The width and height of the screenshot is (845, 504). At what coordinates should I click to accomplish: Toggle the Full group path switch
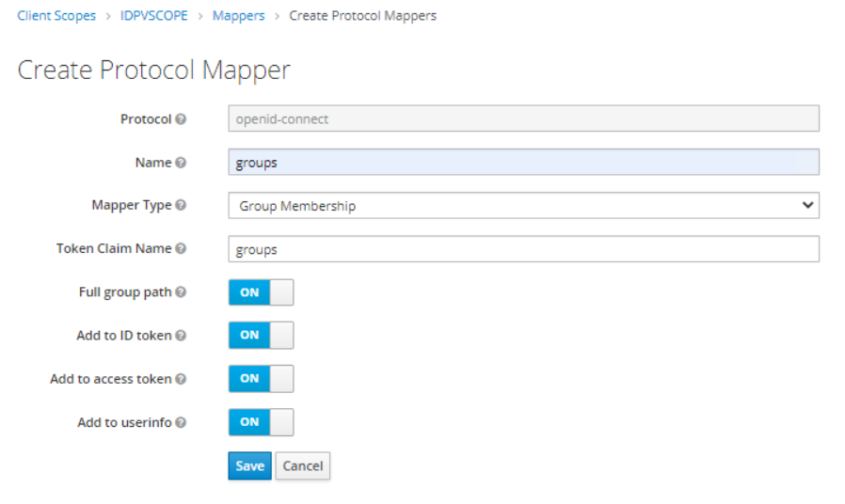coord(261,292)
